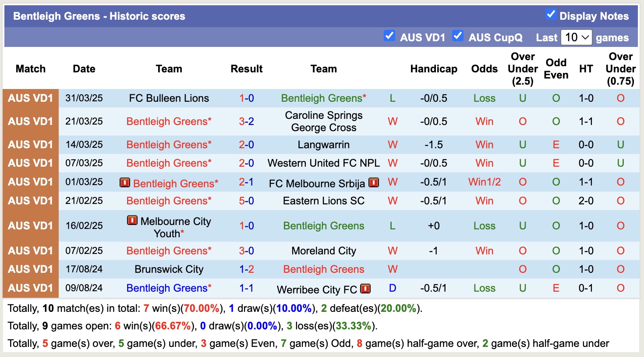Sort the table by the Date column
This screenshot has width=644, height=357.
[x=84, y=69]
